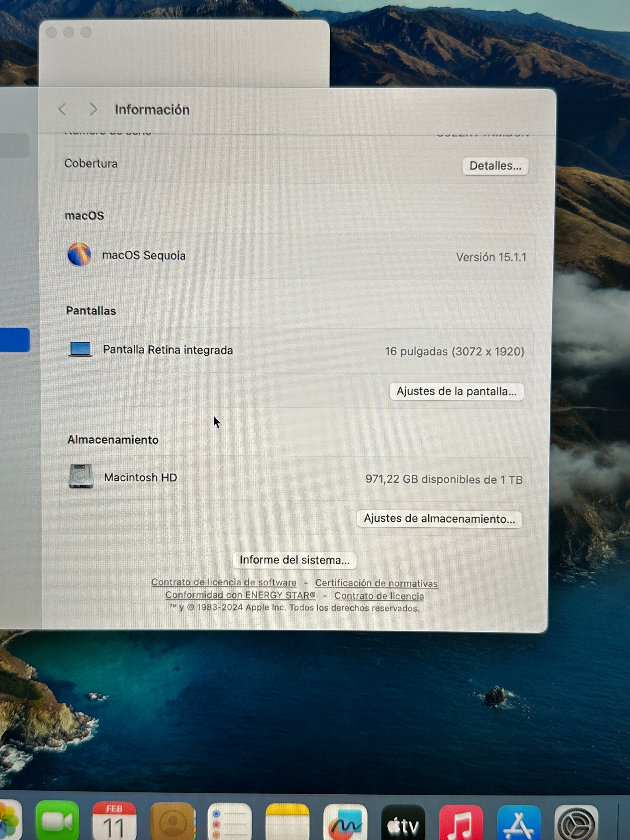Open App Store from the Dock
Viewport: 630px width, 840px height.
[x=519, y=822]
